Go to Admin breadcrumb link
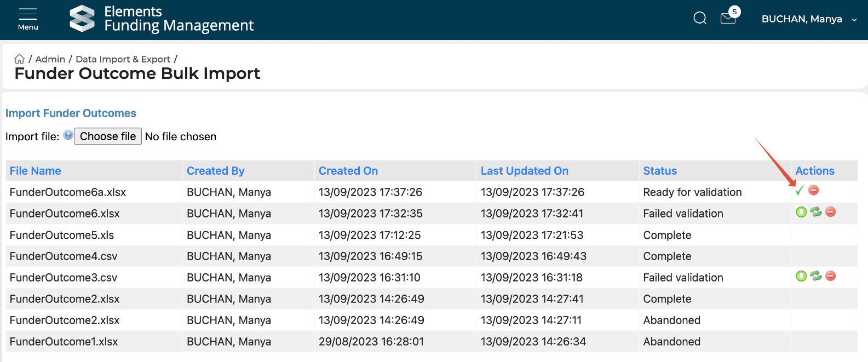 [x=50, y=59]
